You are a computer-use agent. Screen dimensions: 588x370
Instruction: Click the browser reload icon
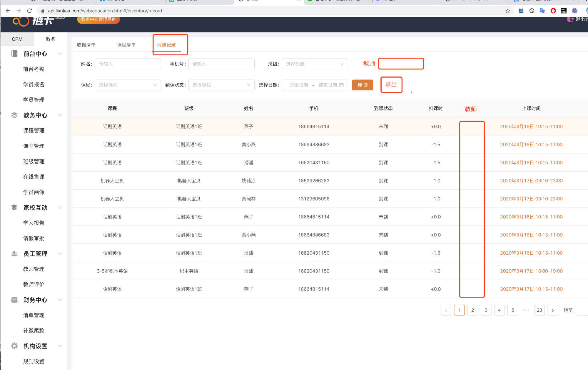tap(29, 11)
